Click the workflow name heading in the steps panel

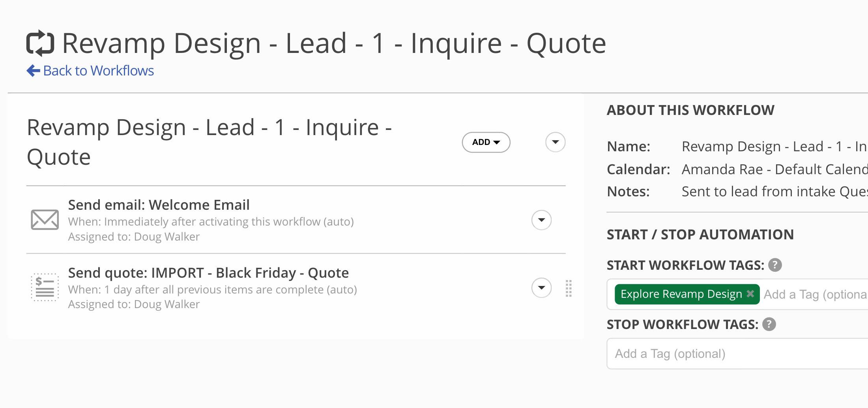tap(209, 142)
